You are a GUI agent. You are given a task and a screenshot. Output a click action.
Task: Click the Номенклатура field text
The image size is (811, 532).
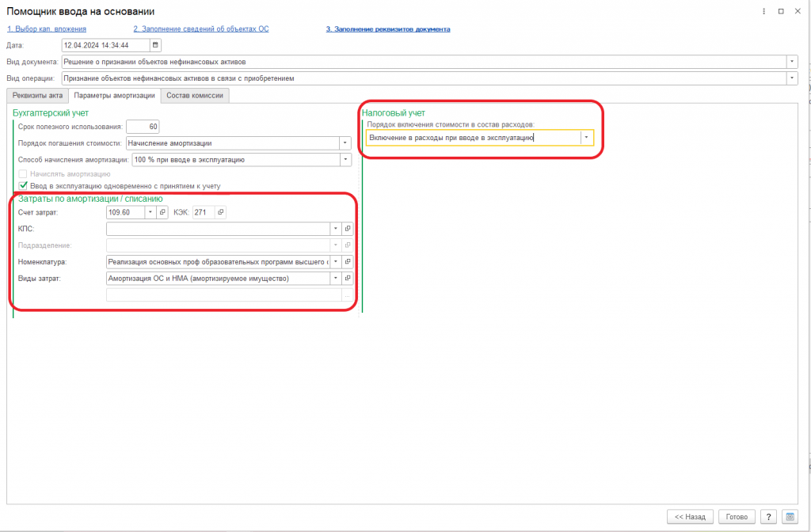tap(219, 261)
